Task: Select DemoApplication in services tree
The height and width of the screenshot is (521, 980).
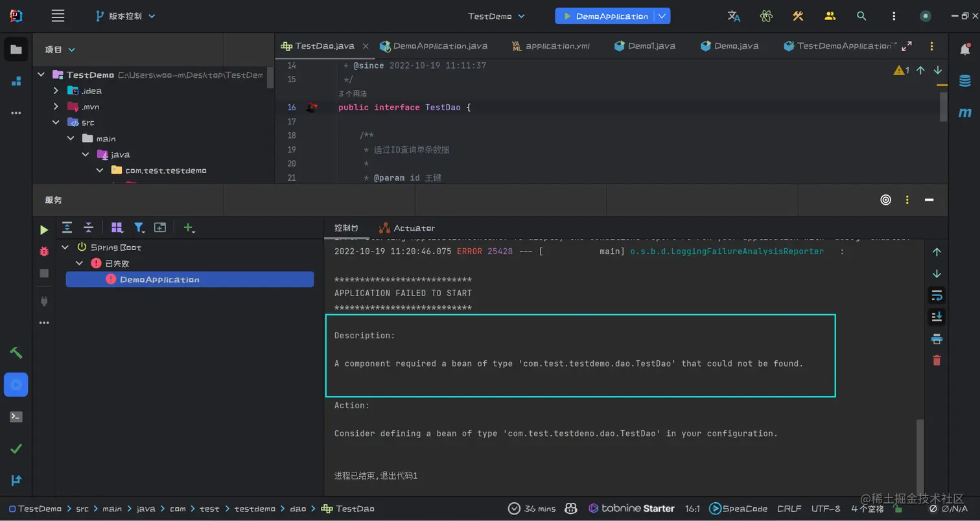Action: pos(190,279)
